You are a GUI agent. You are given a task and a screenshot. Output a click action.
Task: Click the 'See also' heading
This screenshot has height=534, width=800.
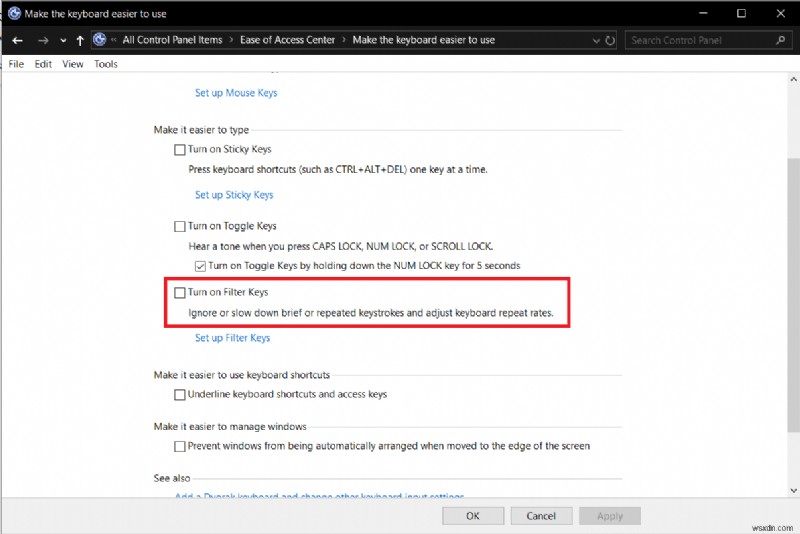pyautogui.click(x=172, y=478)
